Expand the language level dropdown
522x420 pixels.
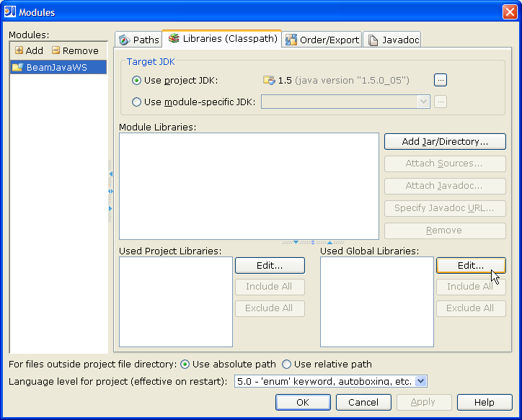point(420,381)
